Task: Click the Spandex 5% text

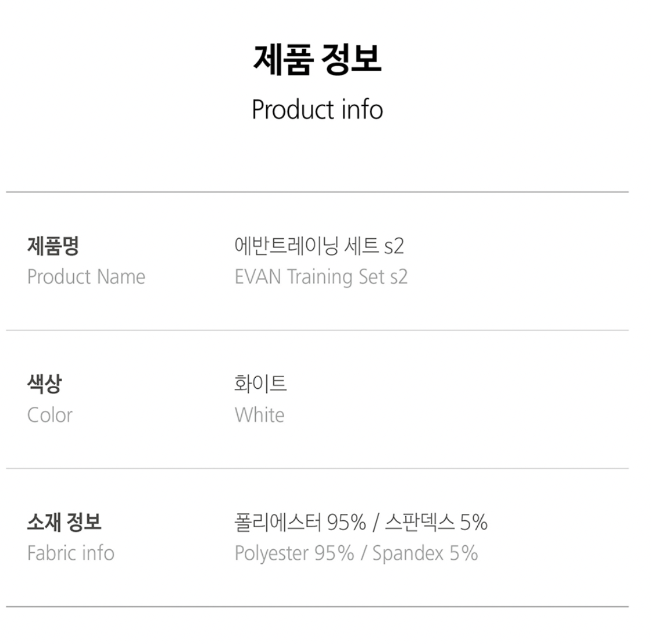Action: (x=425, y=553)
